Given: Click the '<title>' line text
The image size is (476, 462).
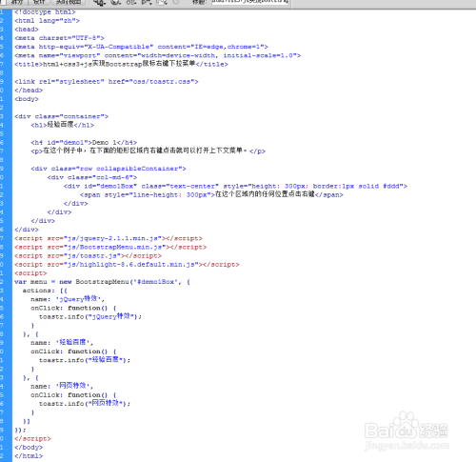Looking at the screenshot, I should pyautogui.click(x=121, y=64).
